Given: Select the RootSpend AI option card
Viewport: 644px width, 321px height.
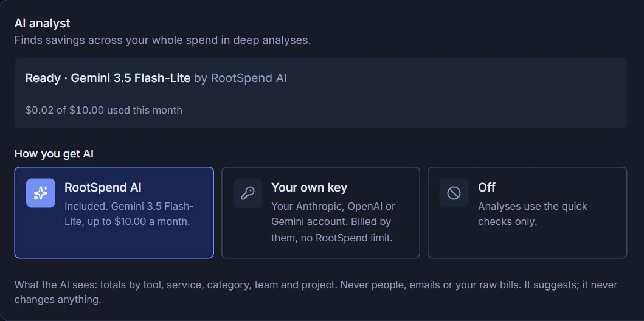Looking at the screenshot, I should [114, 213].
